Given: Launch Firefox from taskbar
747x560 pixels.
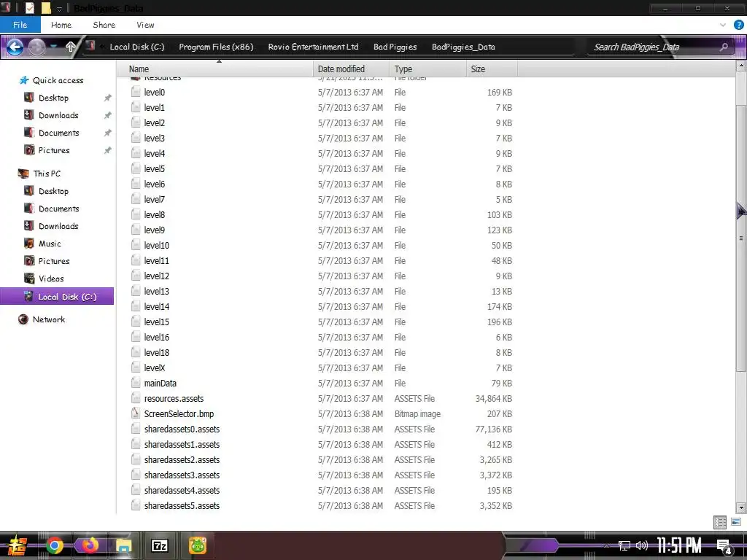Looking at the screenshot, I should [90, 545].
